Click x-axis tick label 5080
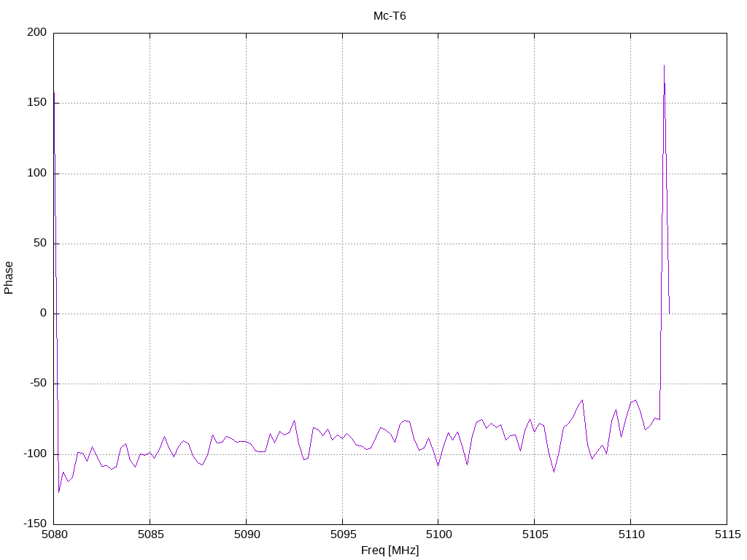This screenshot has width=747, height=560. coord(54,534)
